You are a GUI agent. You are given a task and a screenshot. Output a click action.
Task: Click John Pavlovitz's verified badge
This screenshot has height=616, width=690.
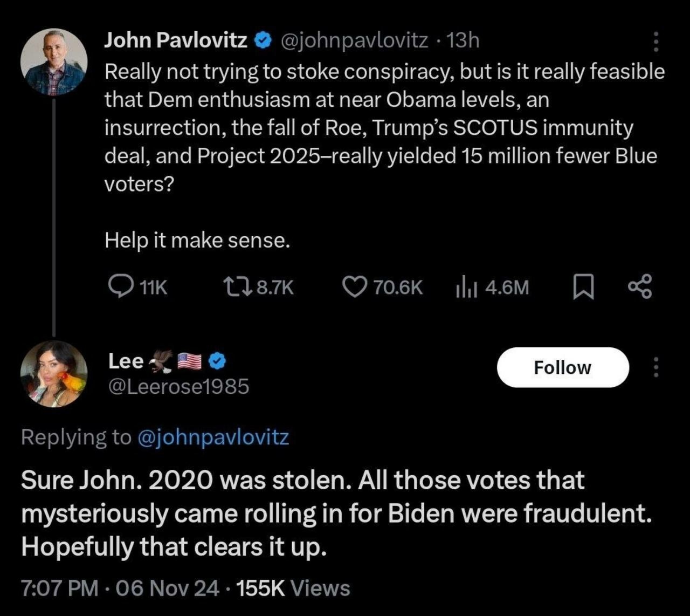(263, 39)
